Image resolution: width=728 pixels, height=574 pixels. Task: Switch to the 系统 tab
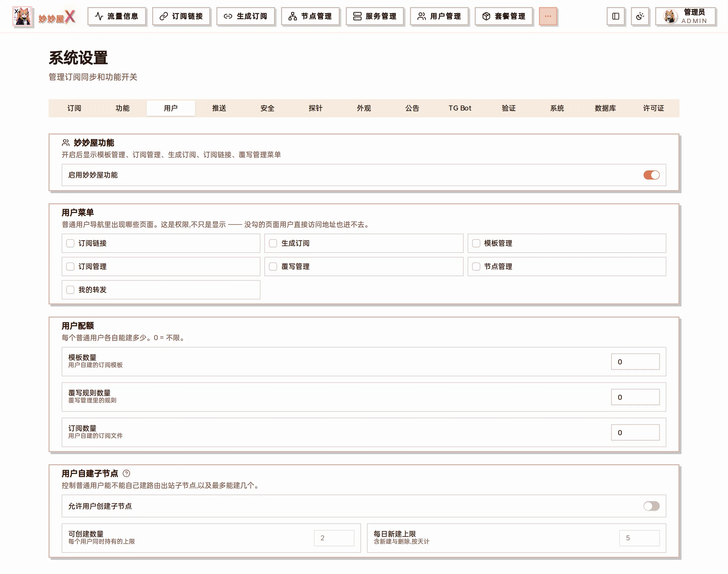coord(557,108)
